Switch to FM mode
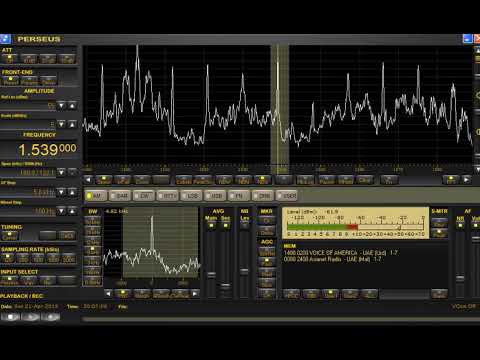Screen dimensions: 480x360 tap(239, 196)
